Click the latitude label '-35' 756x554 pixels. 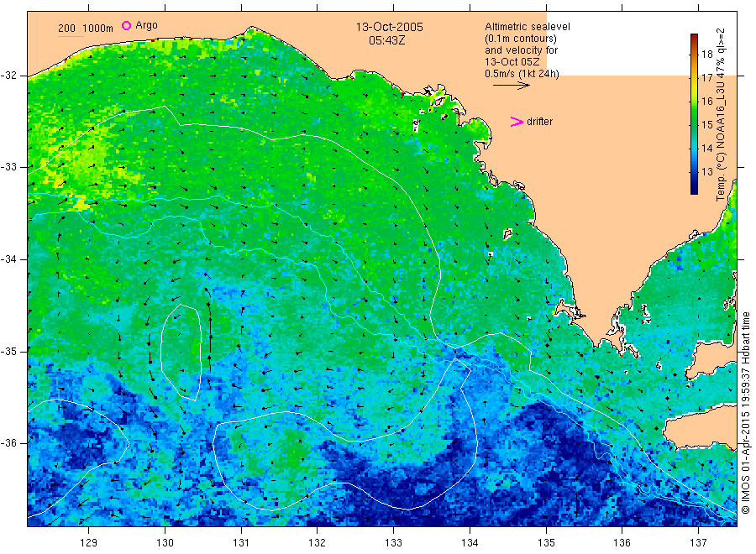coord(8,351)
